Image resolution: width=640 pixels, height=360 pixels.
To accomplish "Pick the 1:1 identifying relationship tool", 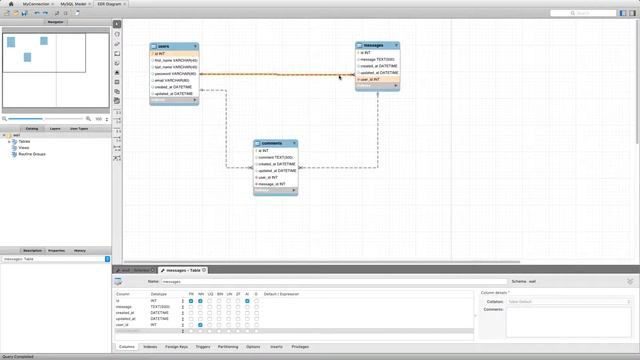I will 117,131.
